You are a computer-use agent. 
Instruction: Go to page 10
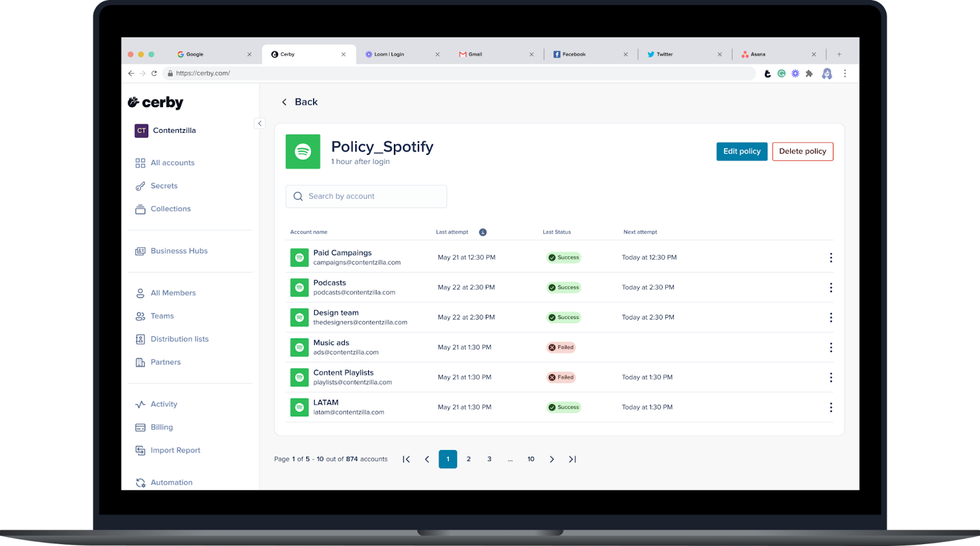[x=531, y=459]
